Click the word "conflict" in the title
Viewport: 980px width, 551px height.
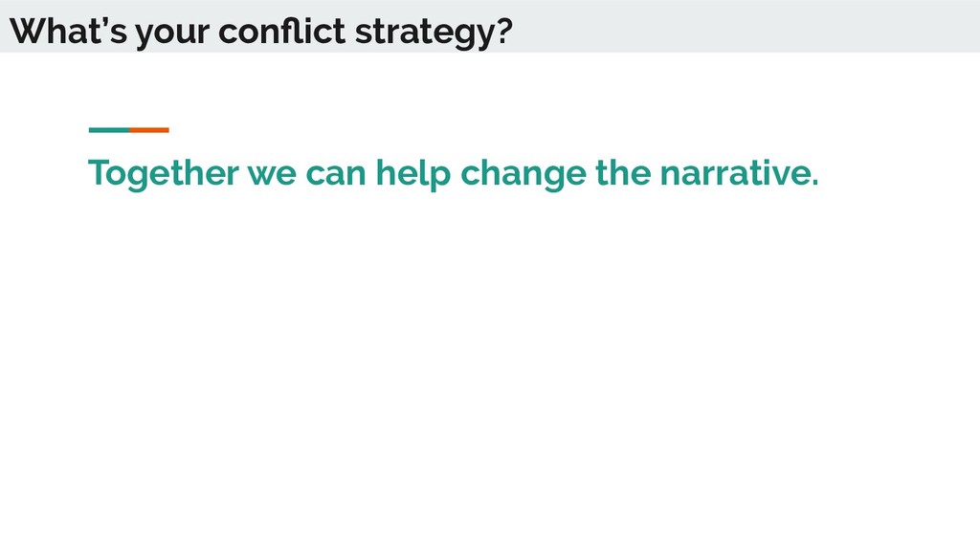(x=281, y=32)
